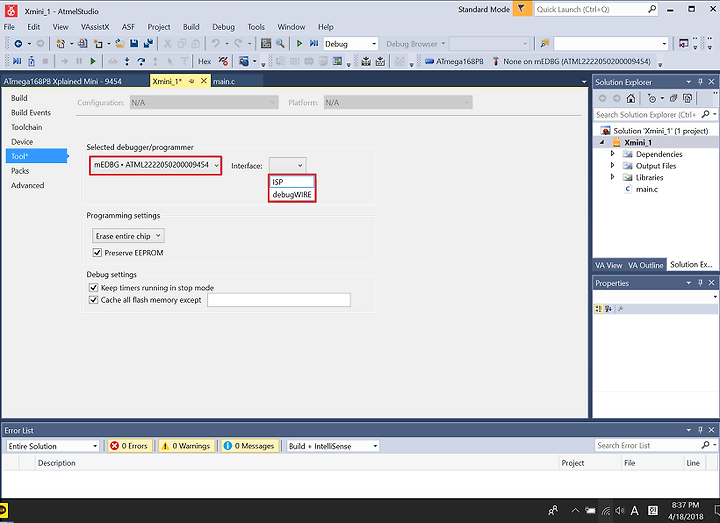Screen dimensions: 720x523
Task: Click the Solution Explorer Home icon
Action: point(631,98)
